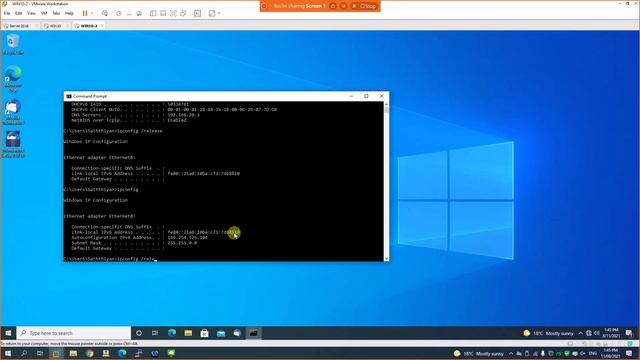Open host taskbar search icon
The image size is (640, 360).
click(x=24, y=353)
